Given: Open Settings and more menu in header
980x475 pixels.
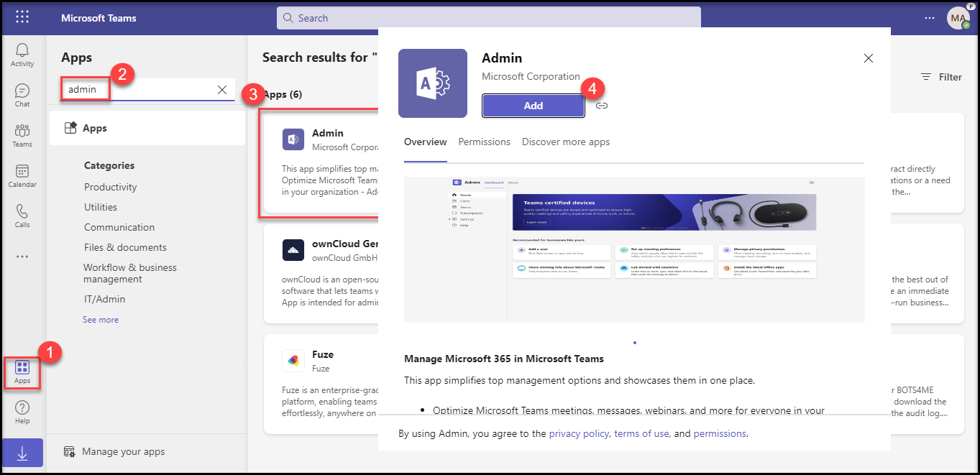Looking at the screenshot, I should click(x=930, y=18).
